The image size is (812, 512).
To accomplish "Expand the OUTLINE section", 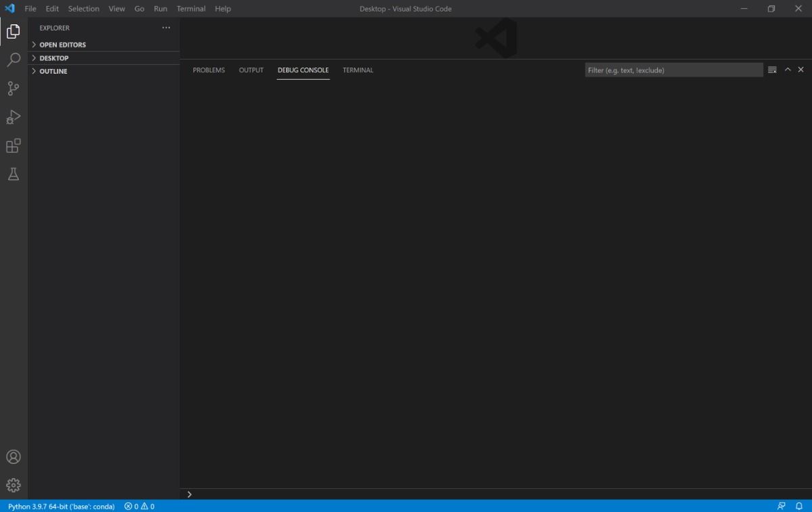I will 53,71.
